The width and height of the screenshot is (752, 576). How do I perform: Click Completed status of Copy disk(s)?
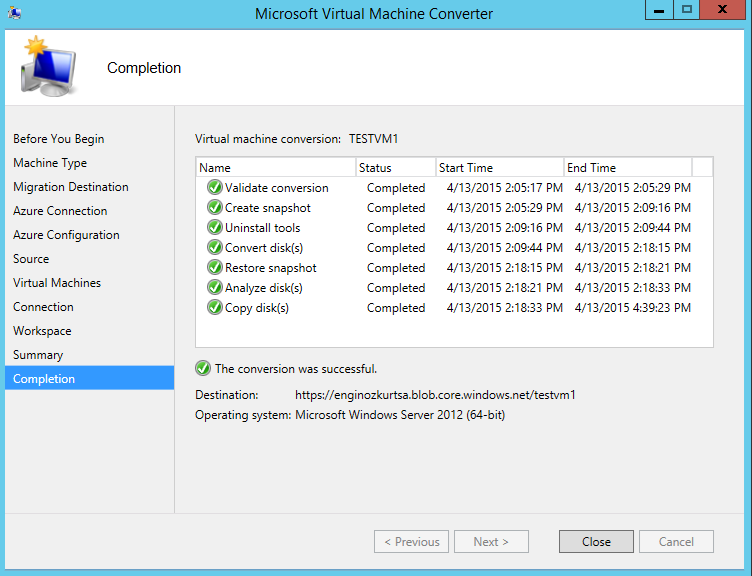[x=396, y=308]
